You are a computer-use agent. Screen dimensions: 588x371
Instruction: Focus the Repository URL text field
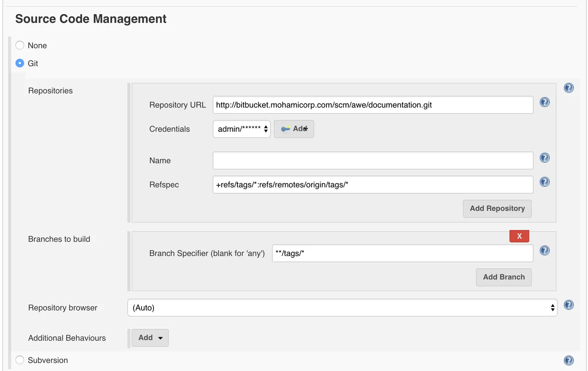click(373, 105)
